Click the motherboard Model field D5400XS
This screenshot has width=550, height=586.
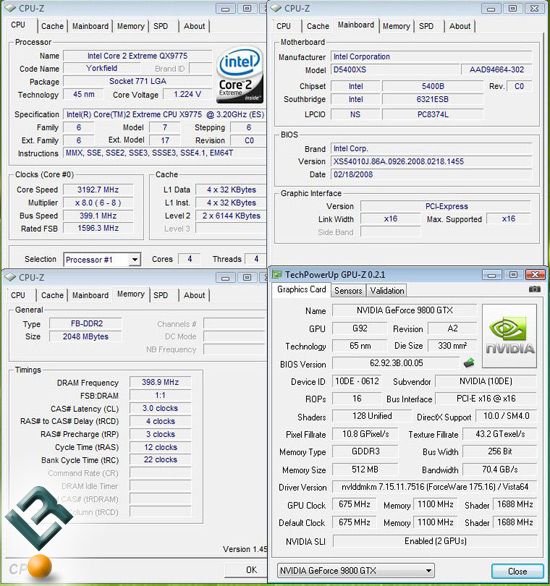point(395,70)
